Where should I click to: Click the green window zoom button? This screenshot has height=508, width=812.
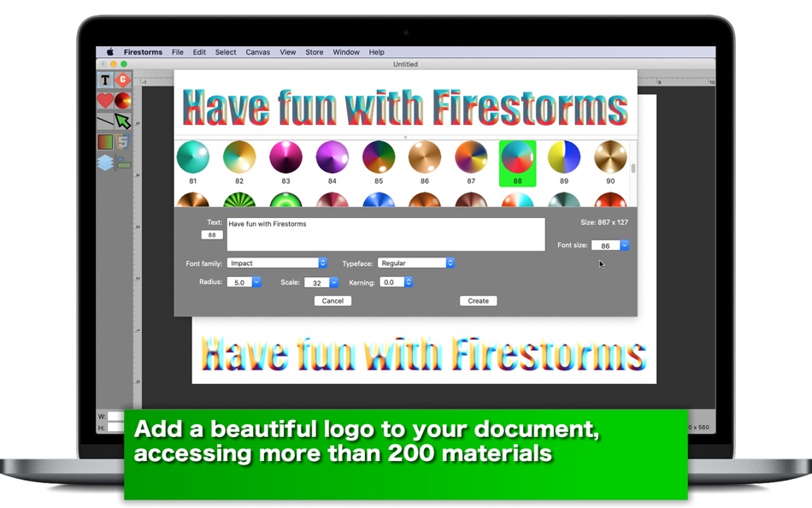(x=124, y=64)
